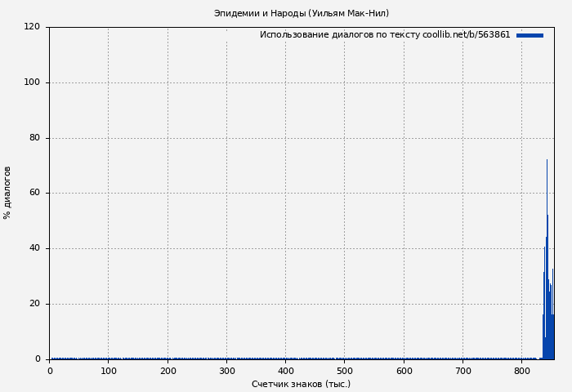Click the 200 tick on the horizontal axis
This screenshot has width=572, height=392.
coord(168,372)
